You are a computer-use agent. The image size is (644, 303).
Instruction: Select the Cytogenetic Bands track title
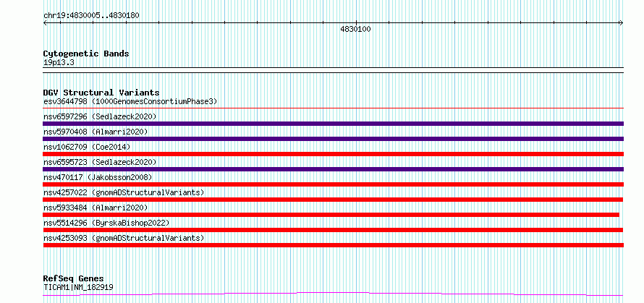point(86,54)
